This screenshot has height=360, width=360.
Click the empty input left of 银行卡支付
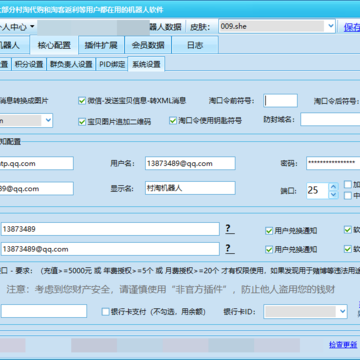click(44, 311)
